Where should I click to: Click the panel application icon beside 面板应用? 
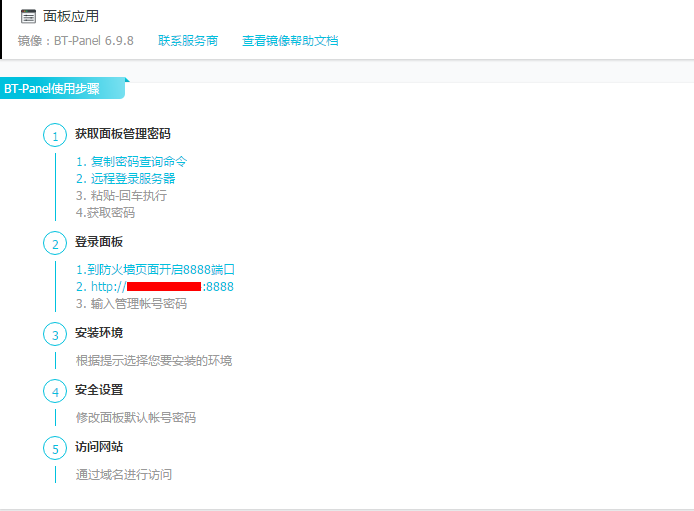28,17
